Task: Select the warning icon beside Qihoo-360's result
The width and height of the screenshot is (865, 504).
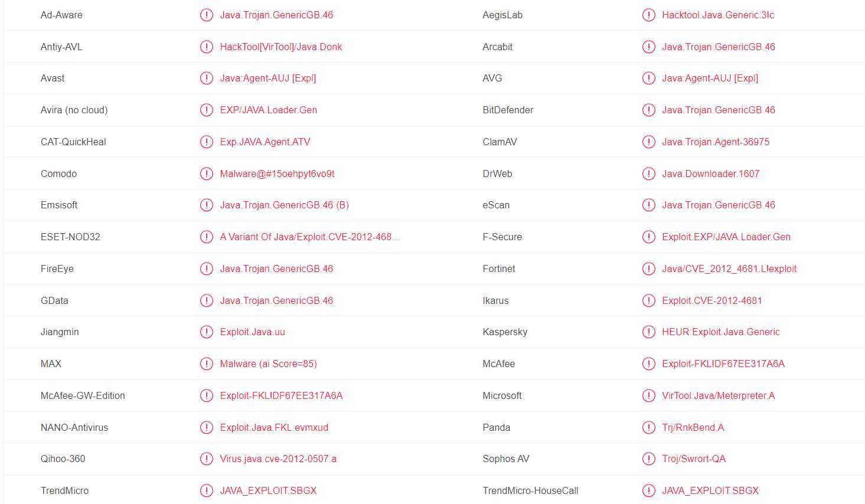Action: tap(206, 459)
